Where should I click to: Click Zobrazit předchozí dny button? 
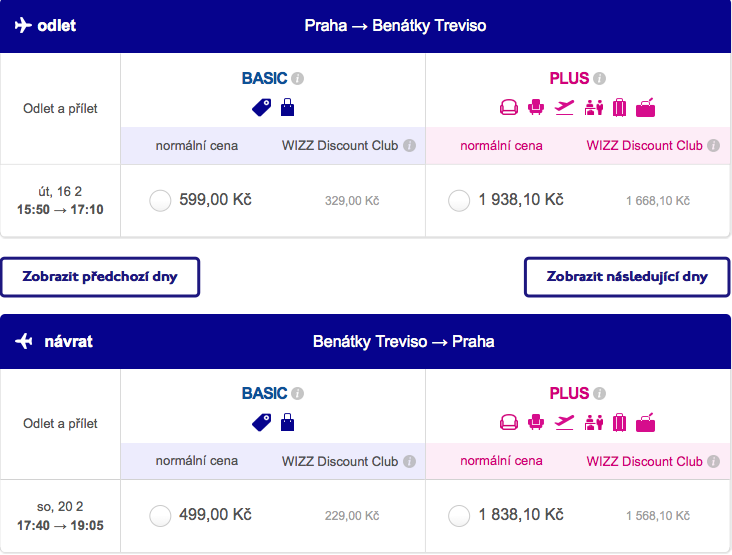point(100,277)
